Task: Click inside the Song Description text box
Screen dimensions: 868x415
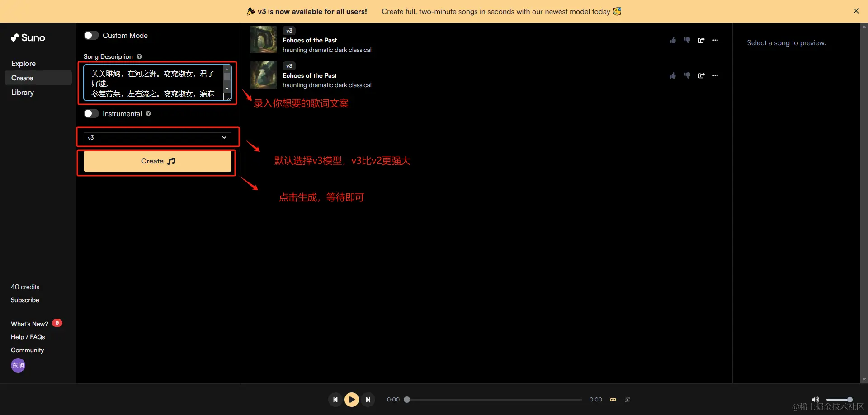Action: [x=154, y=83]
